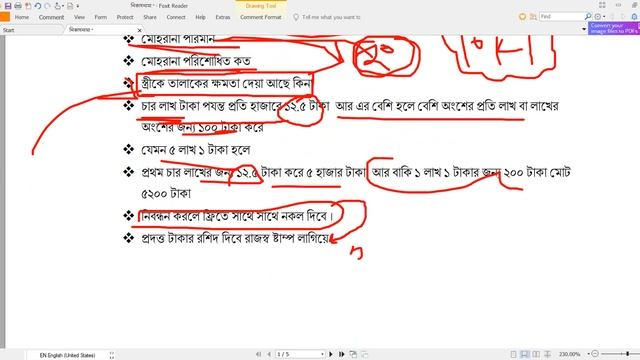Open the Help ribbon tab

pos(200,17)
